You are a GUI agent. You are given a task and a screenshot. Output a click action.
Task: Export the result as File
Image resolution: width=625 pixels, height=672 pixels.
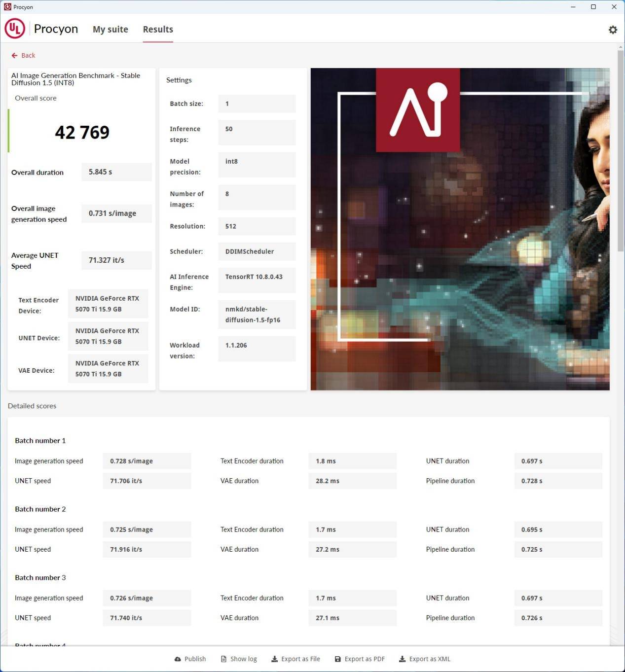click(295, 659)
